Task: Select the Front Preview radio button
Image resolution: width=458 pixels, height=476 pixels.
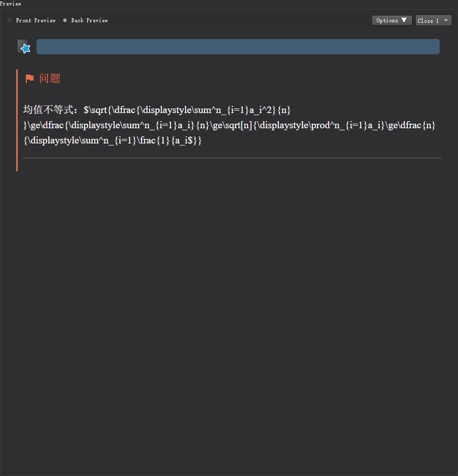Action: [x=10, y=21]
